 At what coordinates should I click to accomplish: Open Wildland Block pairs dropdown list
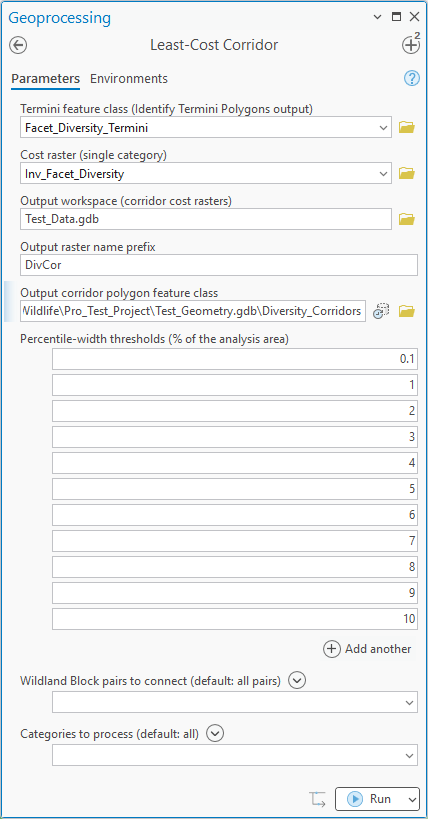click(x=410, y=702)
